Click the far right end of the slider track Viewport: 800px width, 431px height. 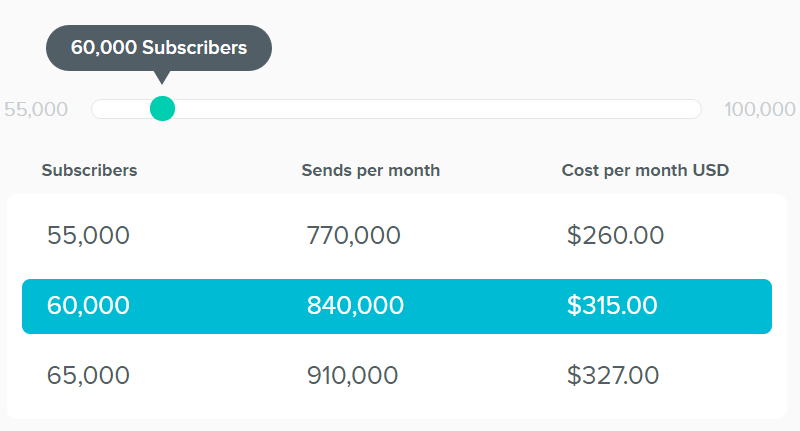(x=694, y=109)
